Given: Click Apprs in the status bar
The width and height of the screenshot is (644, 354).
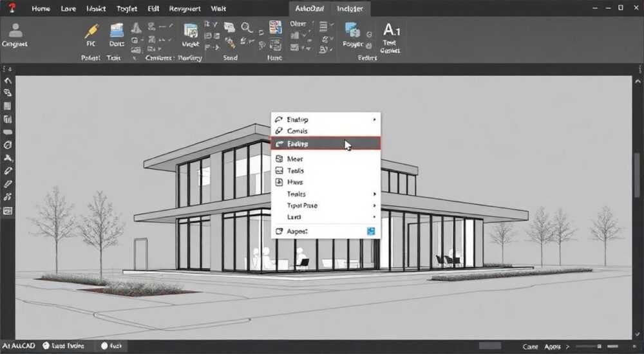Looking at the screenshot, I should [x=553, y=347].
